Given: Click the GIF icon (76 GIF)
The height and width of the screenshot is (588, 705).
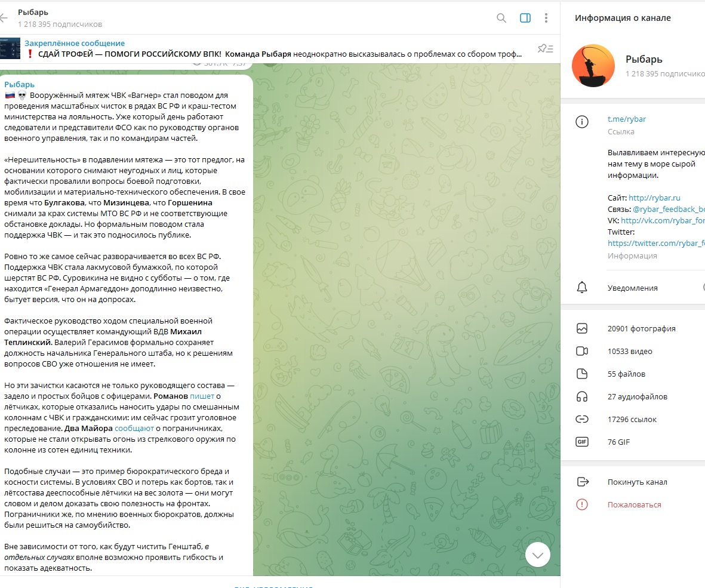Looking at the screenshot, I should [582, 442].
